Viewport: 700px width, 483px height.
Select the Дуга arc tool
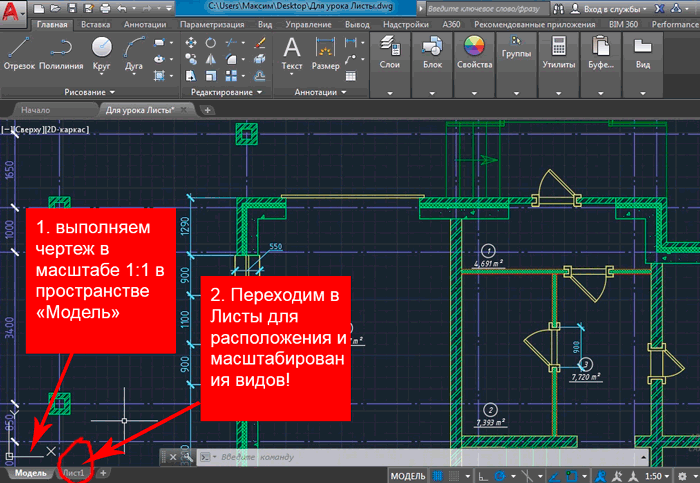coord(133,54)
